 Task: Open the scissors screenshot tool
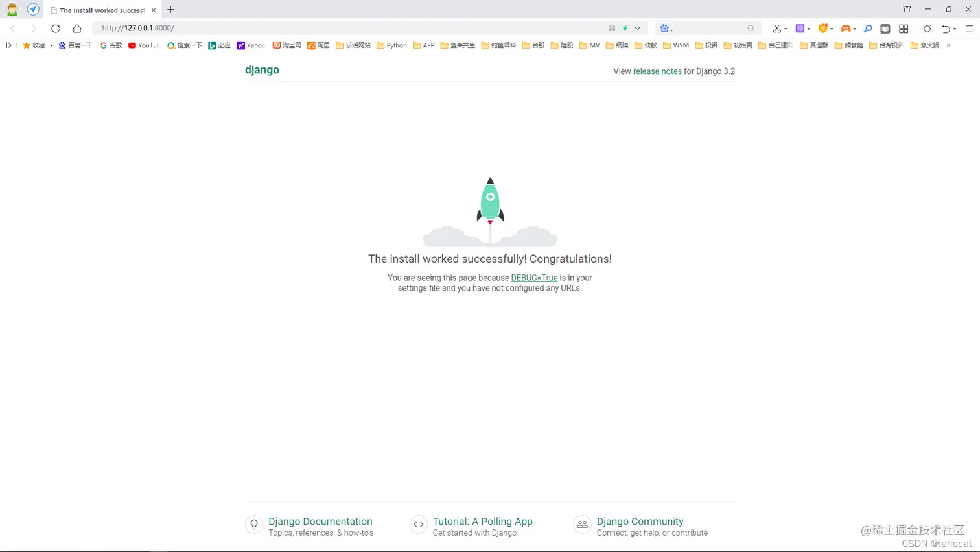coord(776,29)
